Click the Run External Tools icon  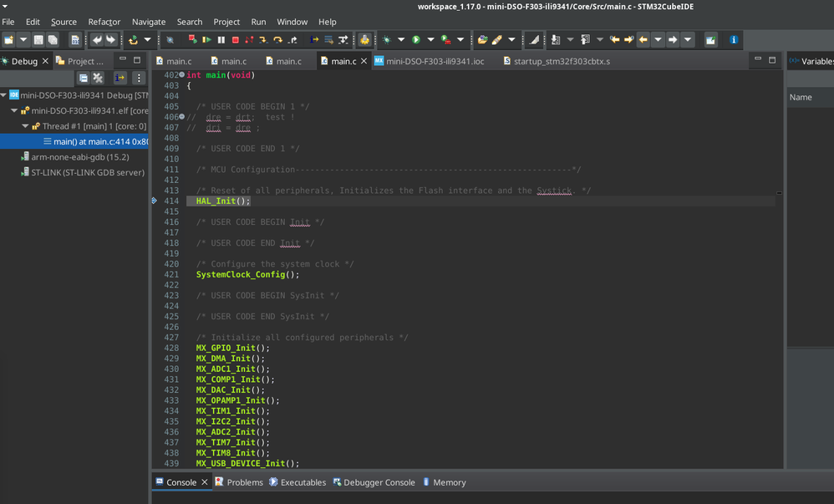coord(446,40)
